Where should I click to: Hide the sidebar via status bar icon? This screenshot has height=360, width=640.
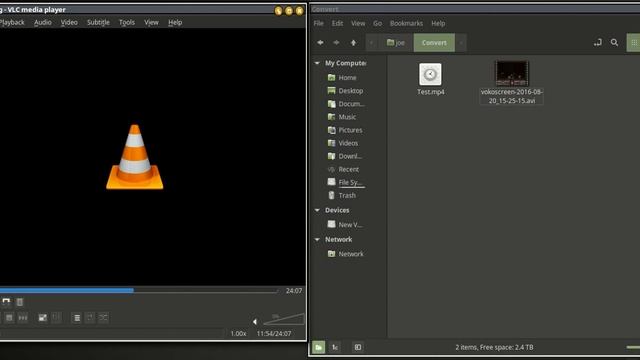[358, 347]
